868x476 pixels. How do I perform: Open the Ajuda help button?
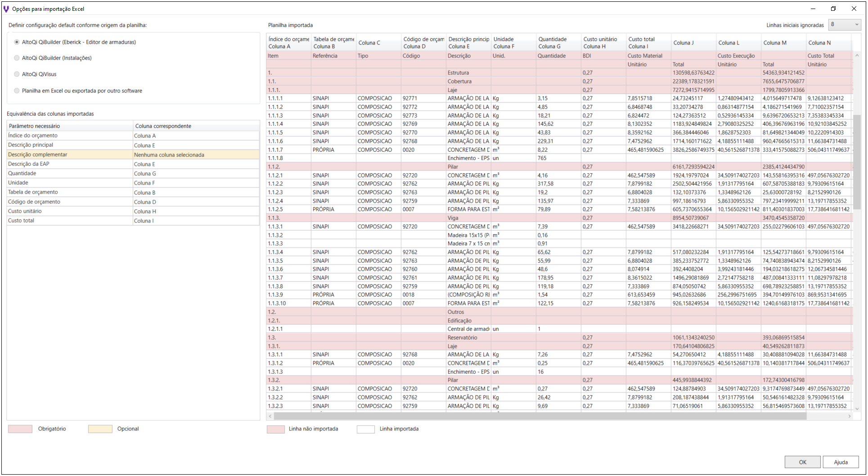pos(840,462)
